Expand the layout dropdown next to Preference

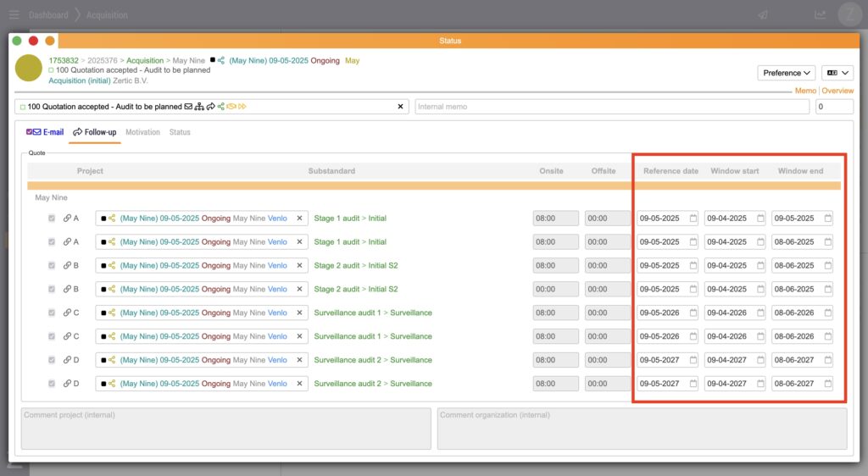click(837, 73)
